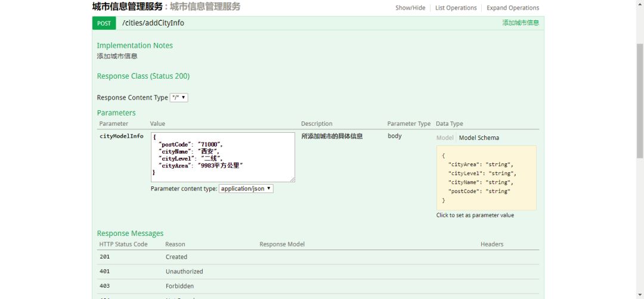The width and height of the screenshot is (644, 299).
Task: Click the scrollbar down arrow
Action: [x=640, y=294]
